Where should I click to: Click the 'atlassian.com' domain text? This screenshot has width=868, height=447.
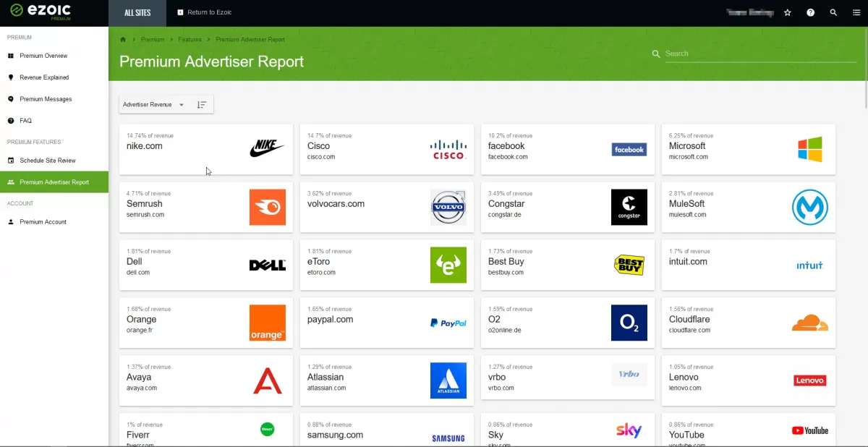pyautogui.click(x=327, y=388)
